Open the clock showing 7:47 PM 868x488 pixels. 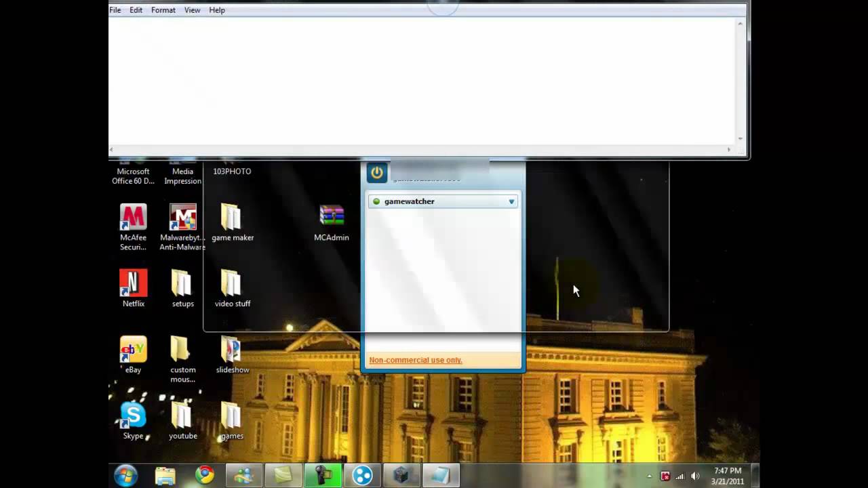(x=728, y=476)
